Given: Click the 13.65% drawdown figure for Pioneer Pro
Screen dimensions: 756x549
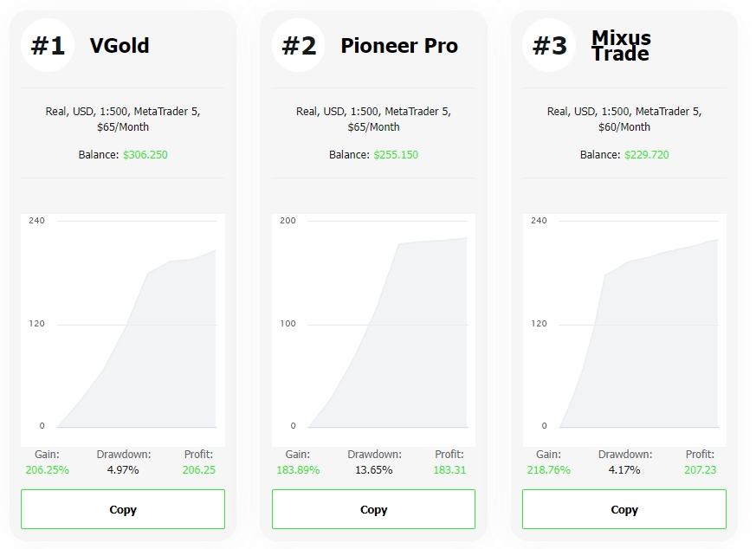Looking at the screenshot, I should [x=374, y=468].
